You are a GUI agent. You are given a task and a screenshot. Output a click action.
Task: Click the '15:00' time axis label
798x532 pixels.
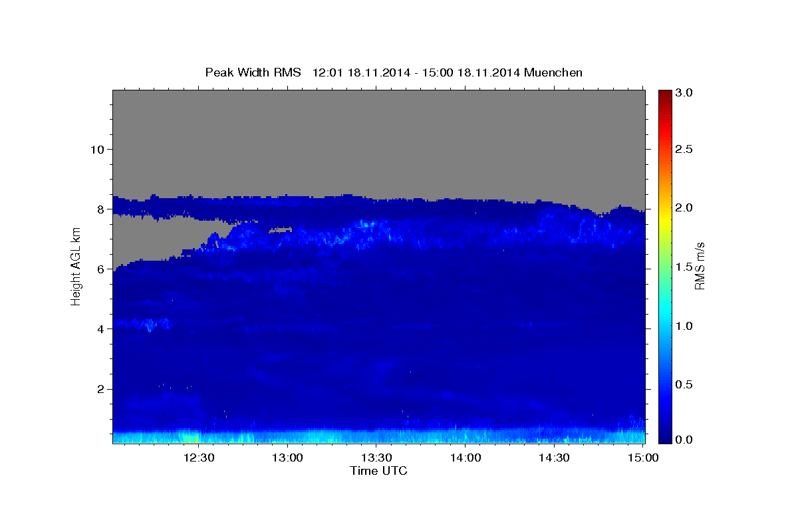(x=643, y=458)
